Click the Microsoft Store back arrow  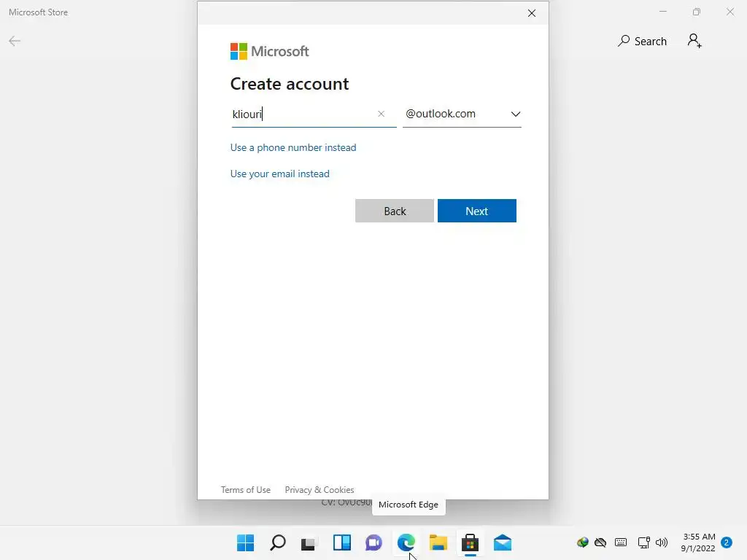pos(15,41)
